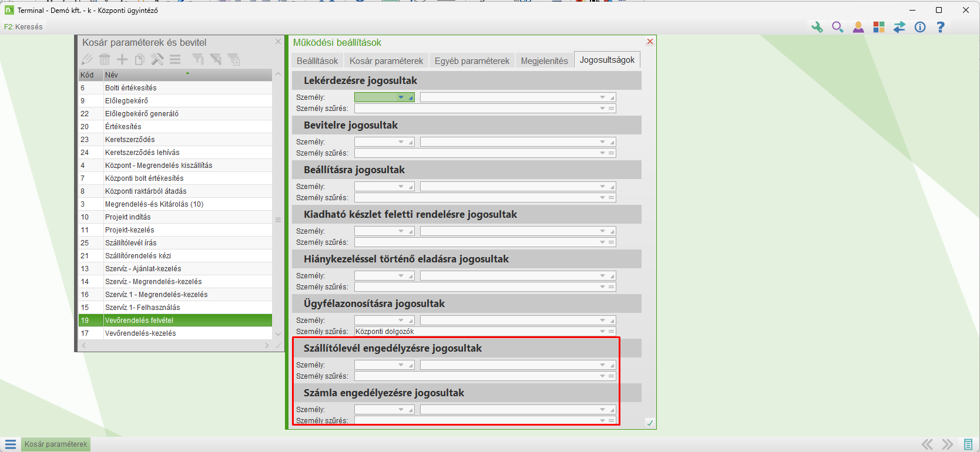Click the funnel with plus icon
980x452 pixels.
click(234, 59)
